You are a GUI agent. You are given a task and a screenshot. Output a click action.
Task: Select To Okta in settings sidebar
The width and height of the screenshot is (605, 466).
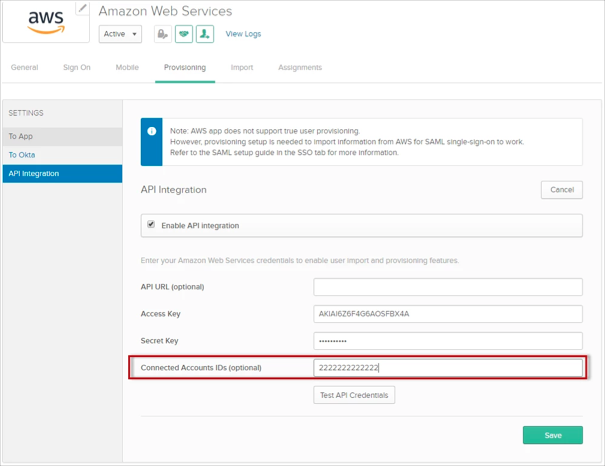(60, 155)
